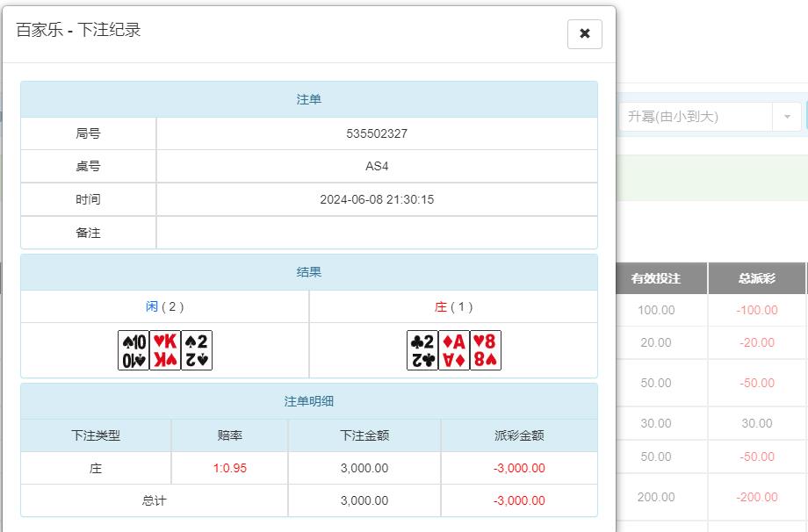Expand the 结果 section header
Image resolution: width=808 pixels, height=532 pixels.
(x=308, y=271)
